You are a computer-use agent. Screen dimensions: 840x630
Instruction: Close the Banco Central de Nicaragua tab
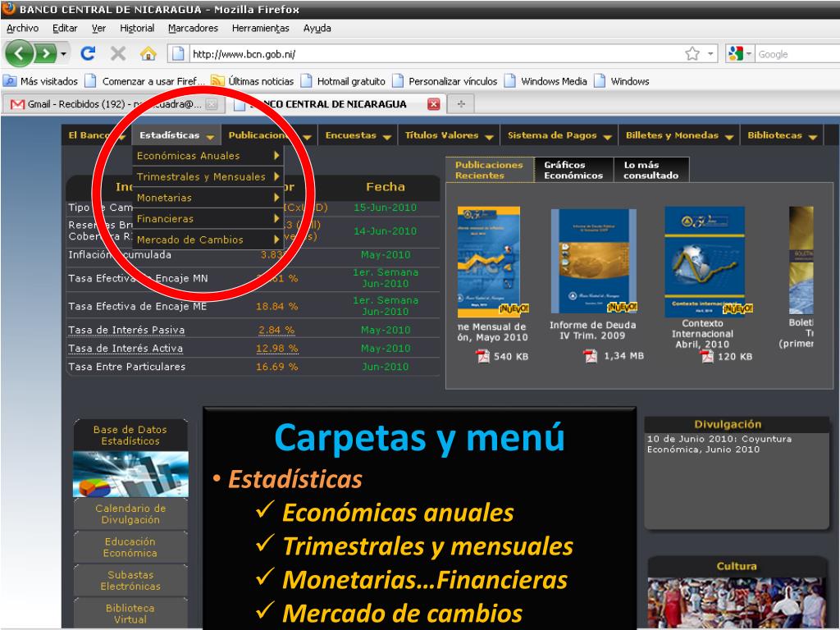[x=433, y=104]
